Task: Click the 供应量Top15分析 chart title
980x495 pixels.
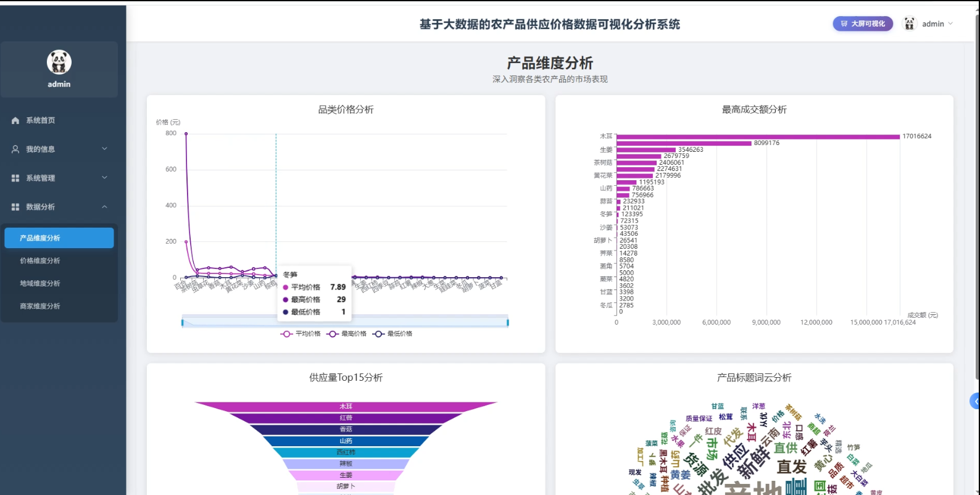Action: 346,378
